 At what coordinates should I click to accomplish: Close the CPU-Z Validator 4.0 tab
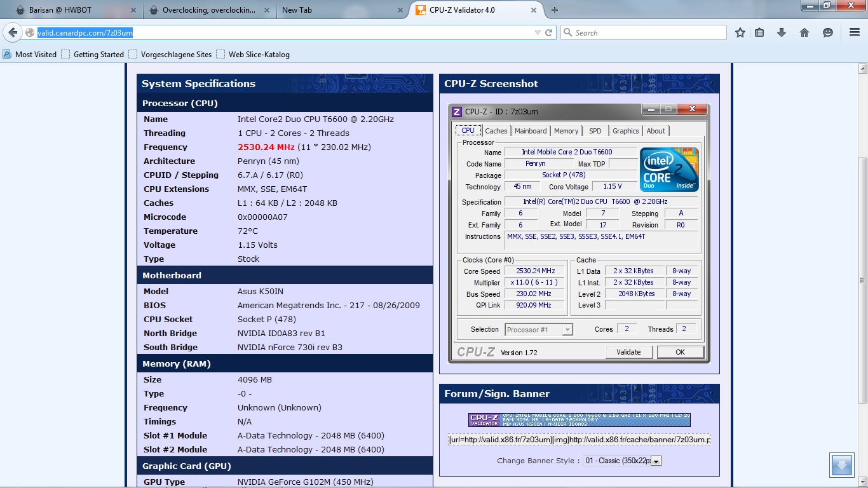(x=533, y=10)
